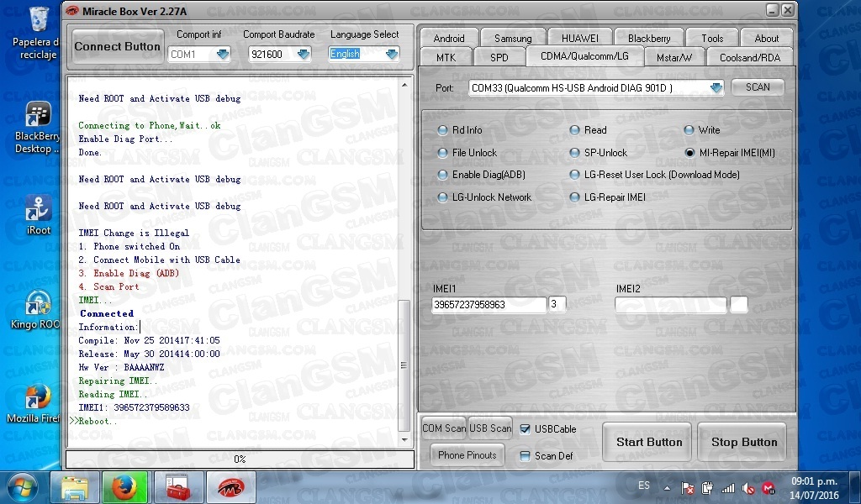Viewport: 861px width, 504px height.
Task: Uncheck the USBCable checkbox
Action: (526, 429)
